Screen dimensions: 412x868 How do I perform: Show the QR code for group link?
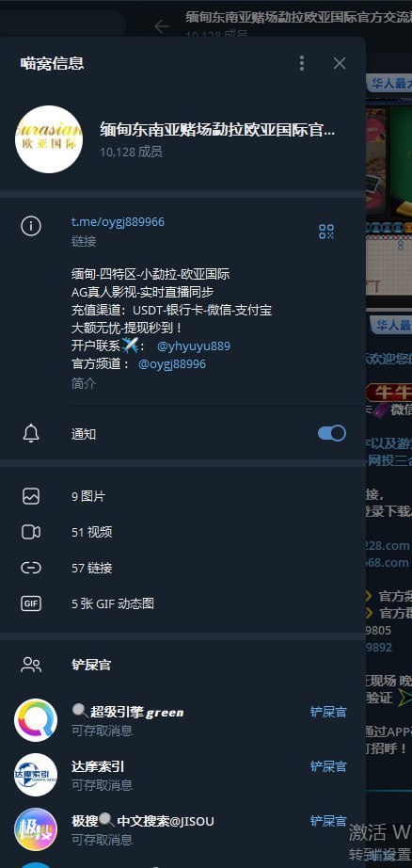pos(326,232)
